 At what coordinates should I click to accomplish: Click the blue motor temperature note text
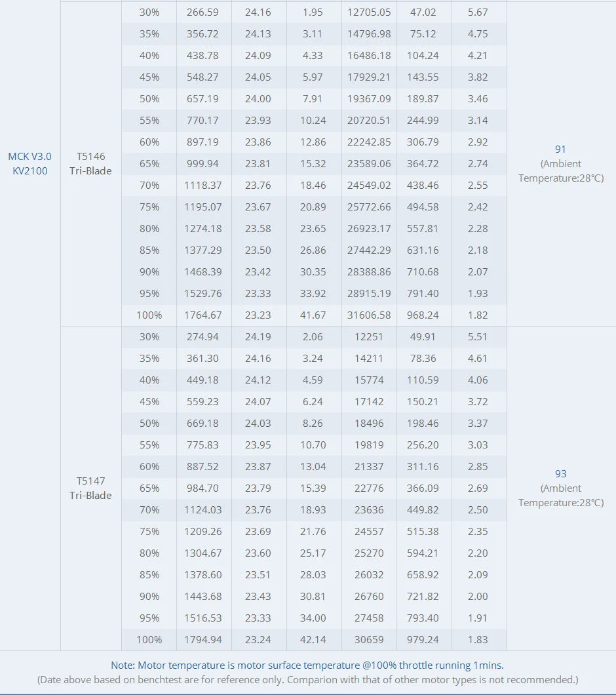tap(307, 665)
